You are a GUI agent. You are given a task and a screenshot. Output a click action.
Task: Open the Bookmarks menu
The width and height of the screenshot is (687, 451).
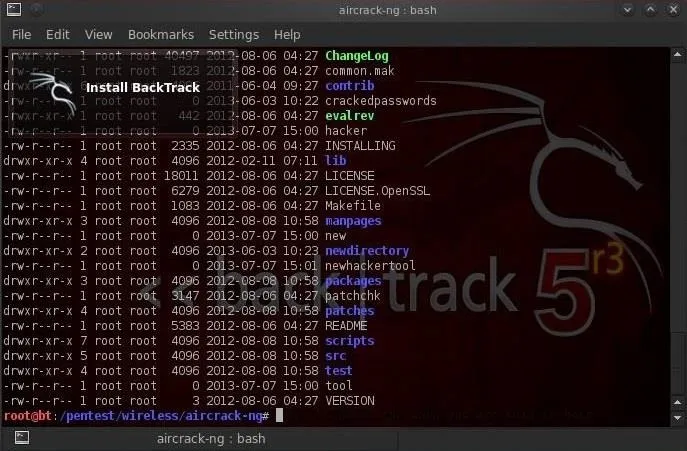pyautogui.click(x=161, y=35)
